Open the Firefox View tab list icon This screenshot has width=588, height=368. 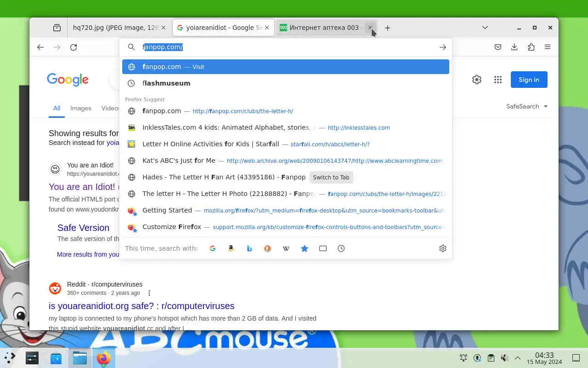[57, 28]
